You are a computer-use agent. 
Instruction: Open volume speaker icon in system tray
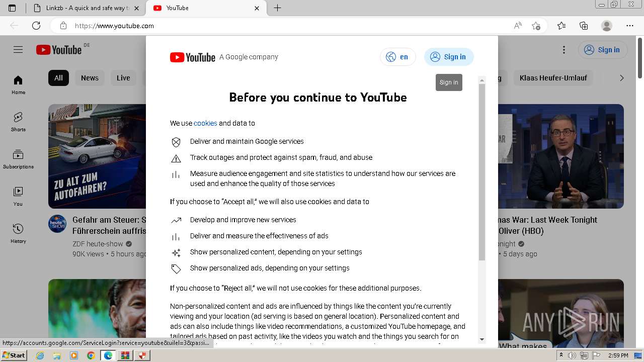[x=572, y=355]
